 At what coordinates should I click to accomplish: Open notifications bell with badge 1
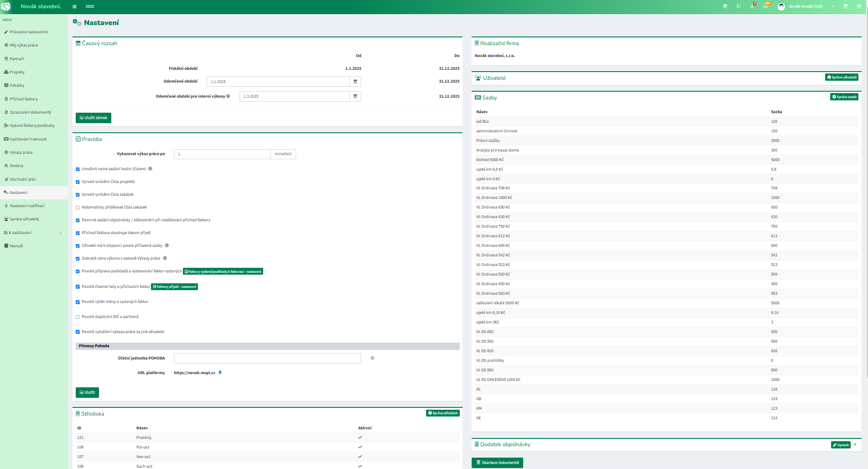pos(752,6)
